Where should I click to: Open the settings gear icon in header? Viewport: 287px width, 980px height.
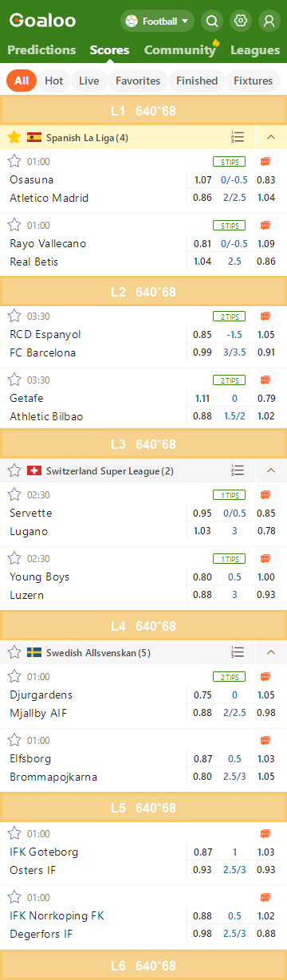(x=240, y=21)
